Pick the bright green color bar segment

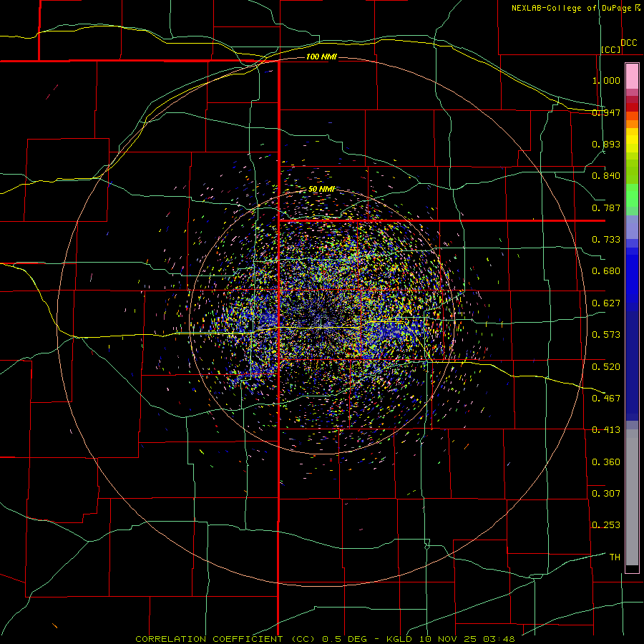point(632,195)
